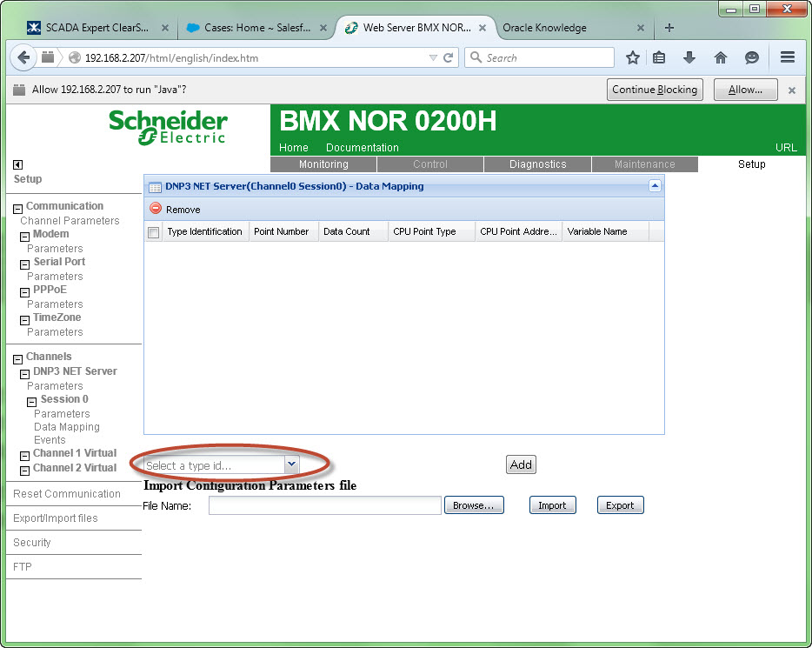The width and height of the screenshot is (812, 648).
Task: Sort by the Variable Name column header
Action: point(605,231)
